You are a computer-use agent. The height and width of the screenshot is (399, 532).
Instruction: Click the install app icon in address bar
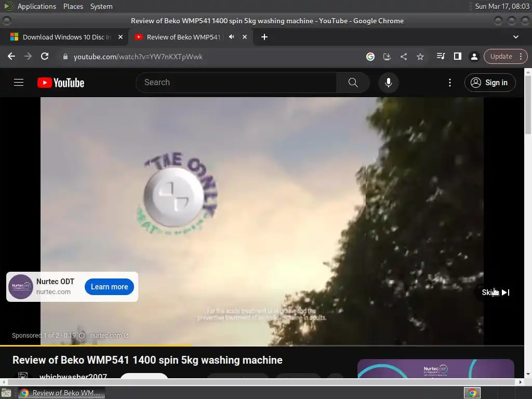(x=387, y=57)
